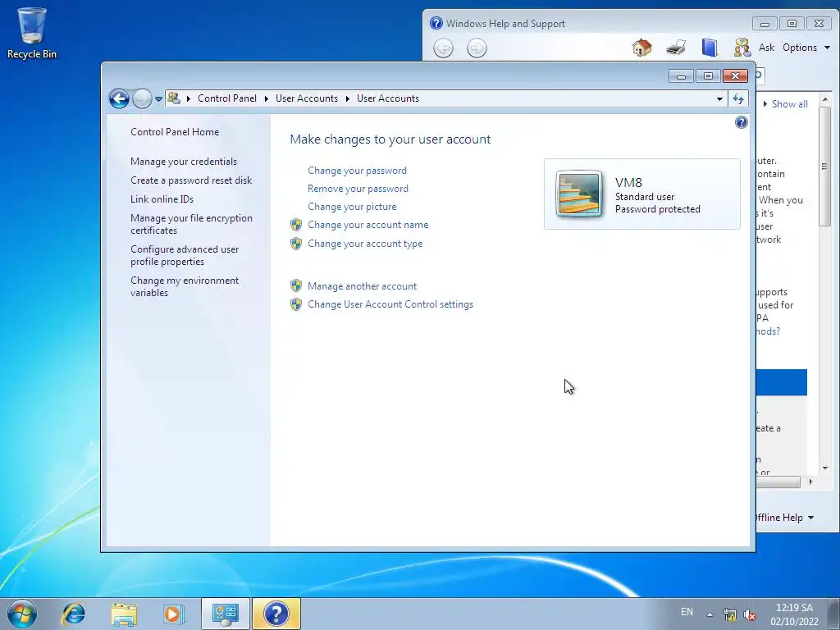Click the Ask people icon in Help window
Screen dimensions: 840x630
(742, 48)
